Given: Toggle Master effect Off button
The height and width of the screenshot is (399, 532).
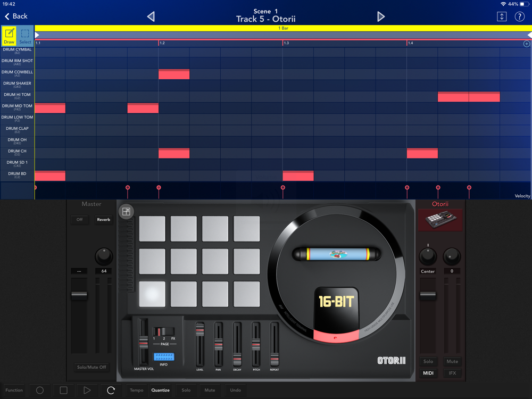Looking at the screenshot, I should 79,220.
